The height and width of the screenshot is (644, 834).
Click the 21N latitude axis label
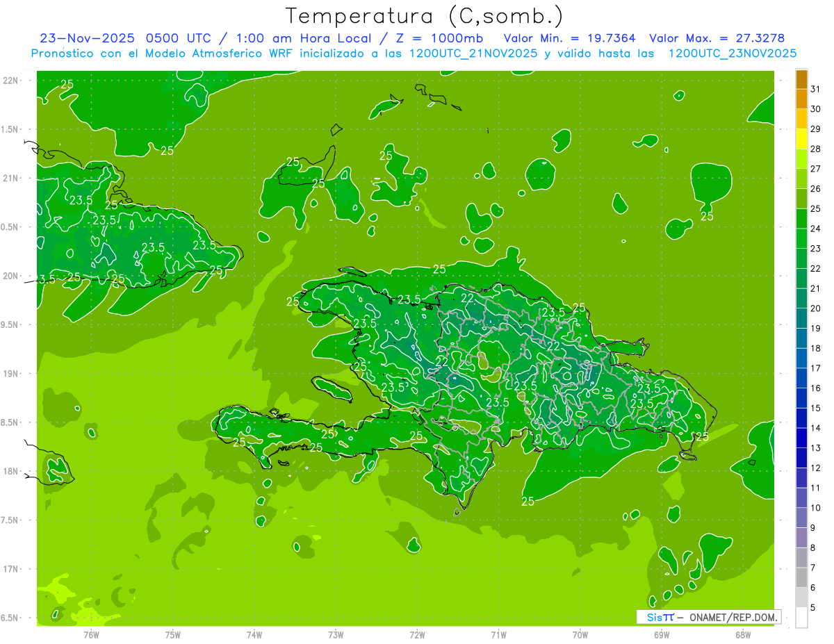pos(10,179)
